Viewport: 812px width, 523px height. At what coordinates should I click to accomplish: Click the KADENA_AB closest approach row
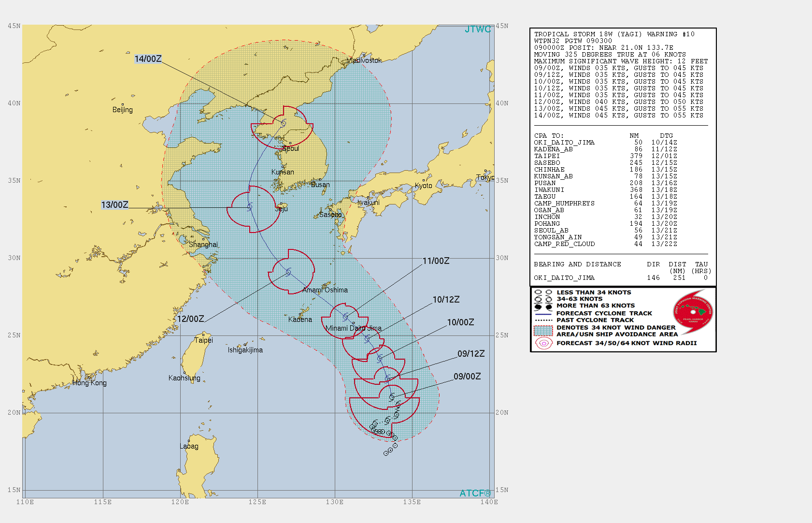[x=605, y=149]
